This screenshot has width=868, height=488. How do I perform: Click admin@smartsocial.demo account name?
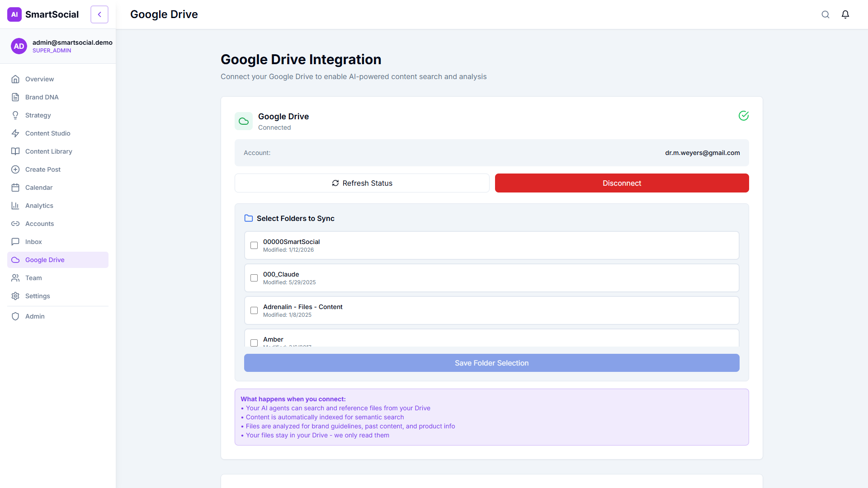(72, 42)
